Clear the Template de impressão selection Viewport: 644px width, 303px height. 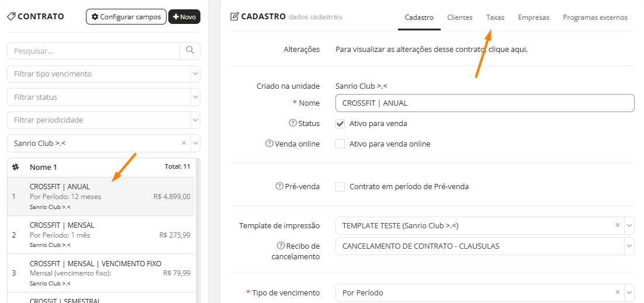(x=617, y=225)
